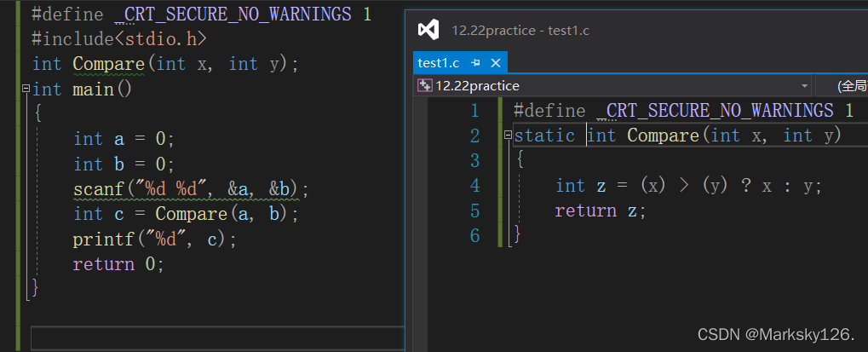The image size is (868, 352).
Task: Click line number 2 in test1.c
Action: (474, 136)
